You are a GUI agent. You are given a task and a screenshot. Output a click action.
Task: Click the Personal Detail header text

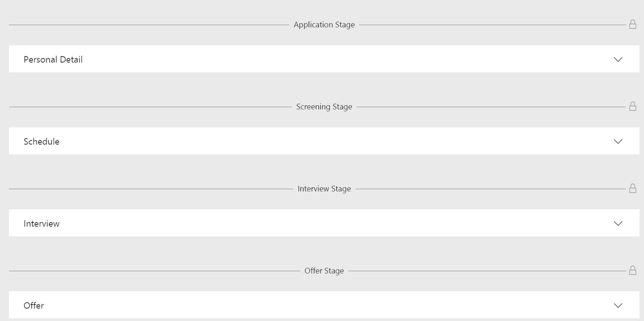pos(53,59)
